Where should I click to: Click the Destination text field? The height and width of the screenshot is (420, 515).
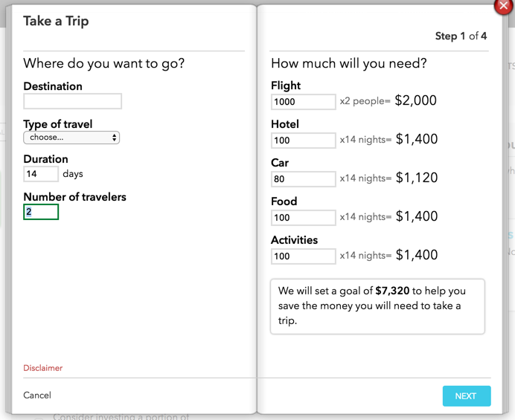(x=72, y=101)
